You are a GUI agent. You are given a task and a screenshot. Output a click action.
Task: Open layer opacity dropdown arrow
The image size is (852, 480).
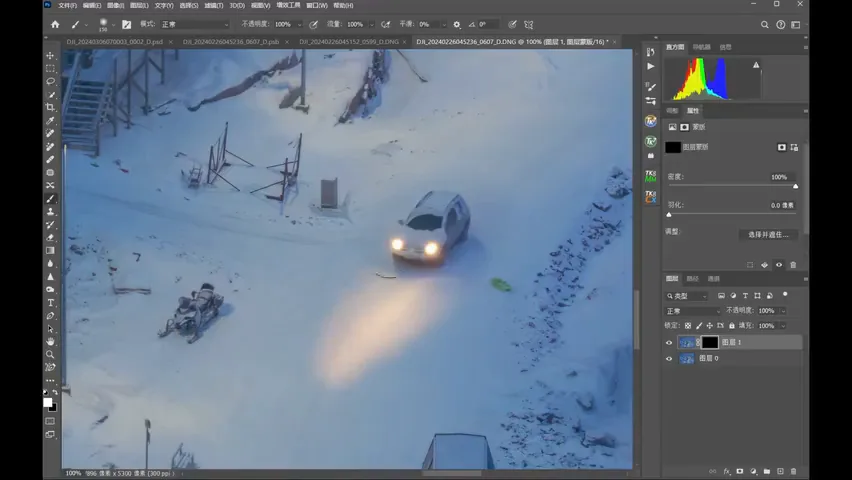click(783, 311)
